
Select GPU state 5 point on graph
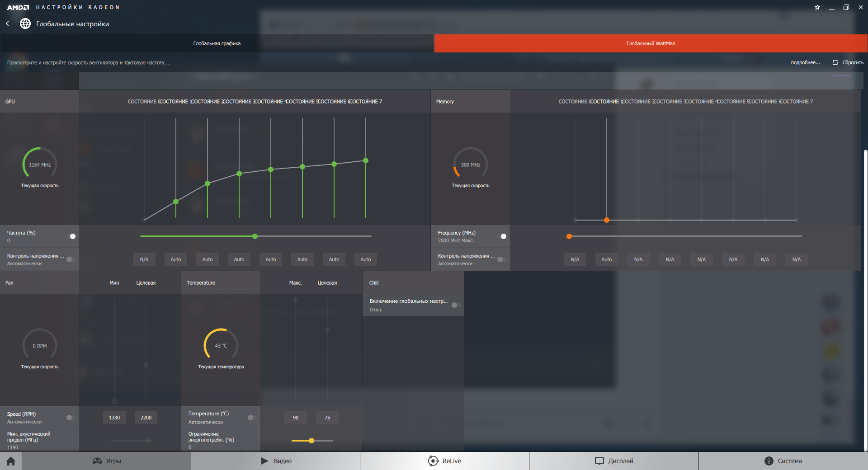302,167
